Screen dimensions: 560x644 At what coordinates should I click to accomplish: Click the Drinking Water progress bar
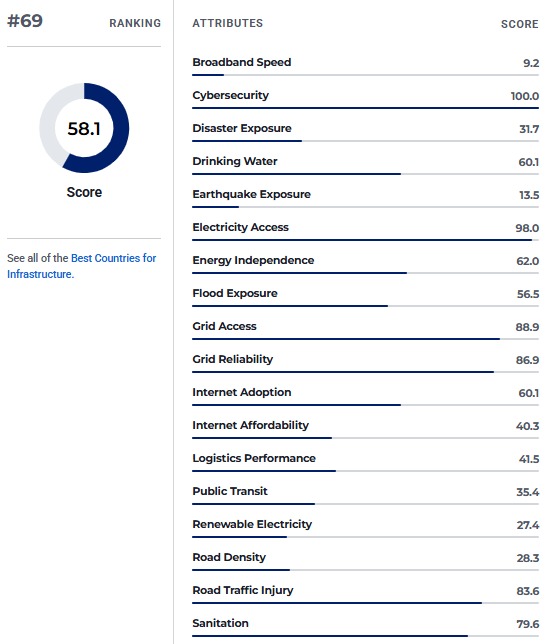(x=365, y=174)
